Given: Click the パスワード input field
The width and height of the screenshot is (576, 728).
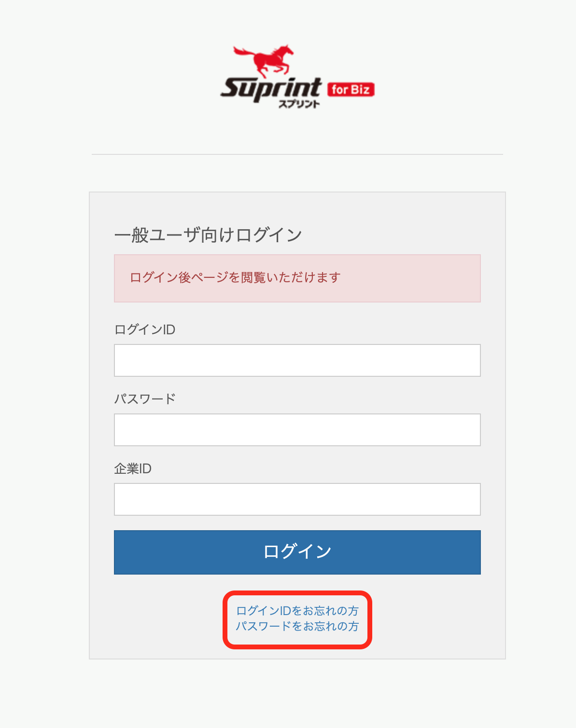Looking at the screenshot, I should 296,429.
